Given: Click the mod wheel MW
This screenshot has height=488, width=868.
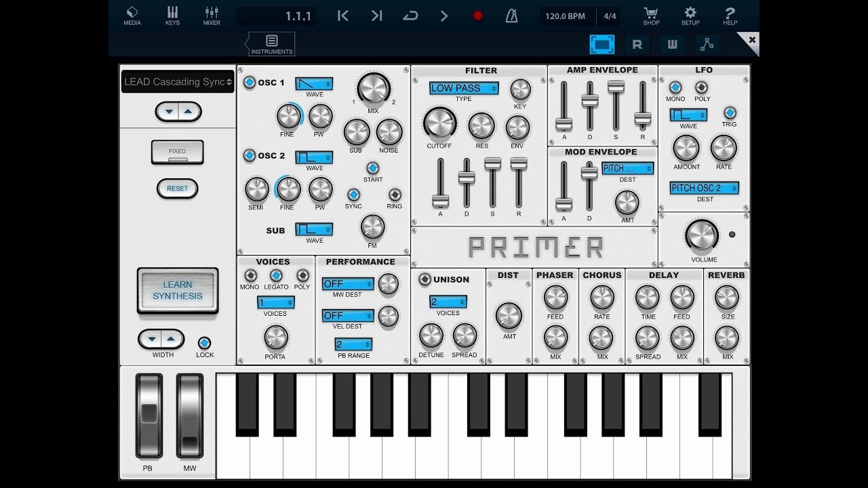Looking at the screenshot, I should 190,416.
